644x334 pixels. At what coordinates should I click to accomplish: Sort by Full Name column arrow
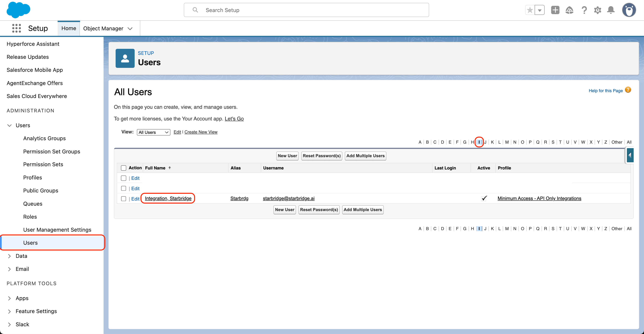169,168
